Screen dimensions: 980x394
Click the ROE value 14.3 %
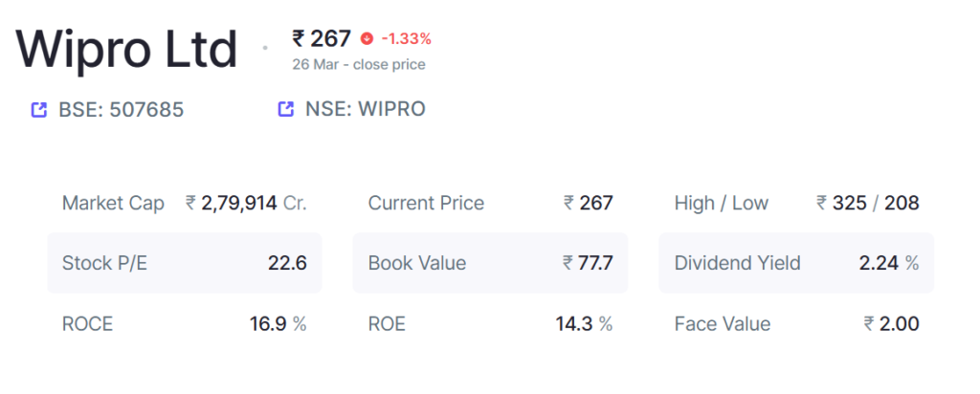point(585,323)
